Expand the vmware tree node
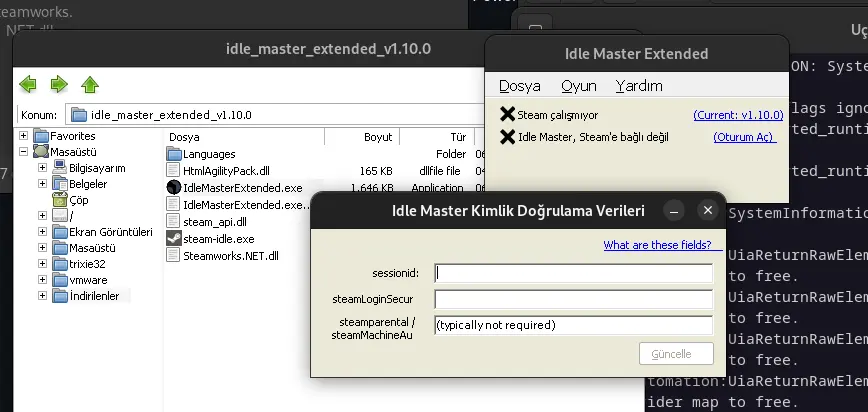This screenshot has height=412, width=868. pyautogui.click(x=42, y=280)
